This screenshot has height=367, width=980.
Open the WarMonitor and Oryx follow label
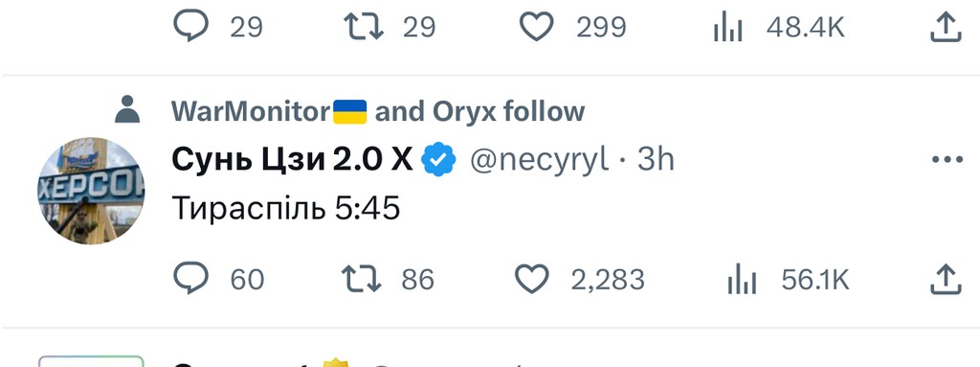pyautogui.click(x=378, y=111)
